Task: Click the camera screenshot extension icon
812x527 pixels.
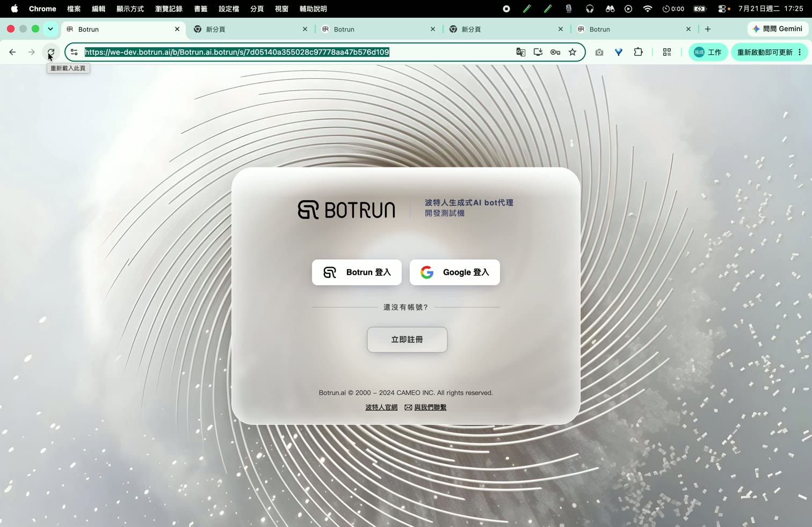Action: point(599,52)
